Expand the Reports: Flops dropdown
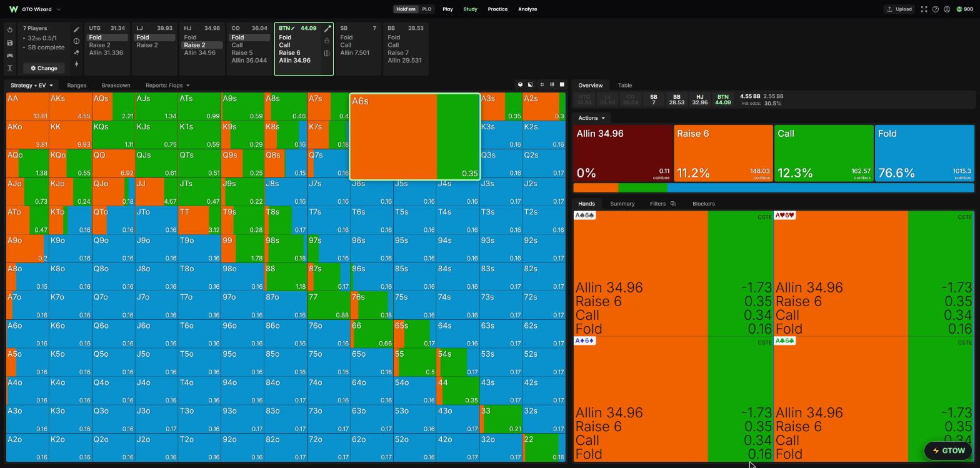 tap(167, 85)
